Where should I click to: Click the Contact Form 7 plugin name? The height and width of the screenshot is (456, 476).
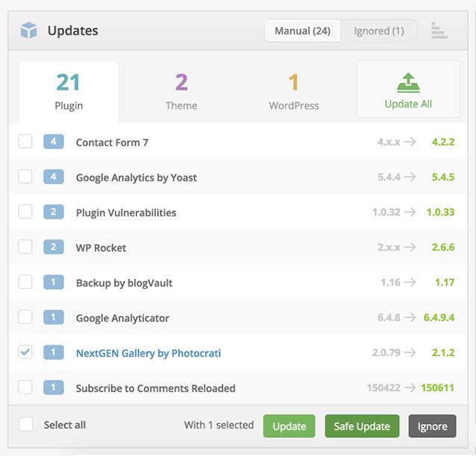[112, 143]
